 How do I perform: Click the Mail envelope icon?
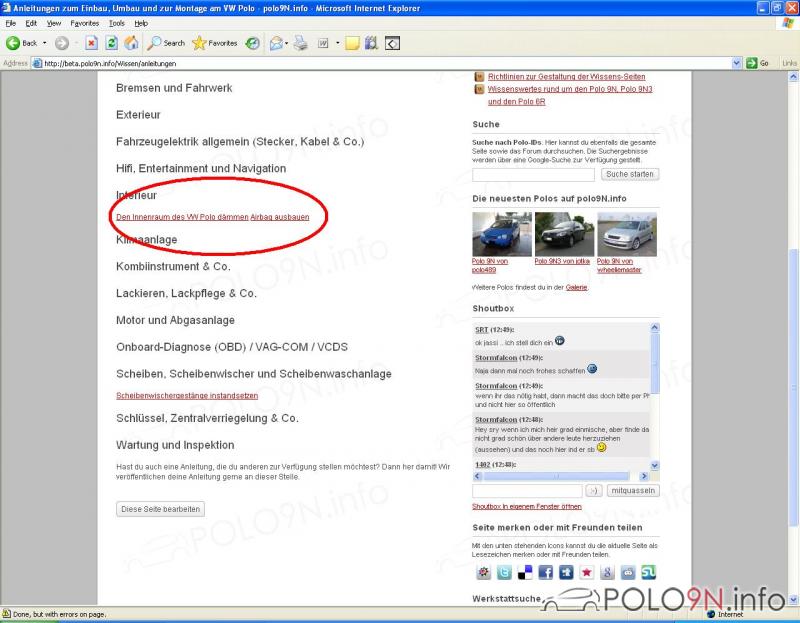pos(276,43)
